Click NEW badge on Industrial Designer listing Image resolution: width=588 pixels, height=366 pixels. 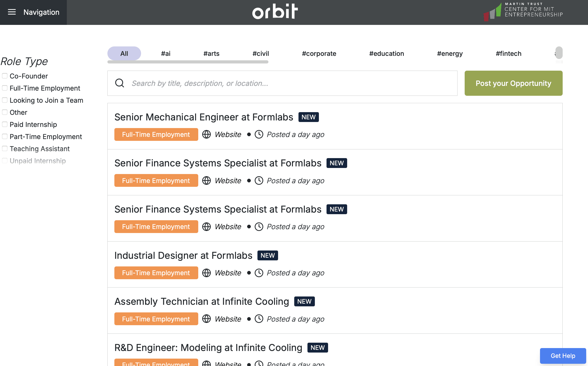click(268, 255)
